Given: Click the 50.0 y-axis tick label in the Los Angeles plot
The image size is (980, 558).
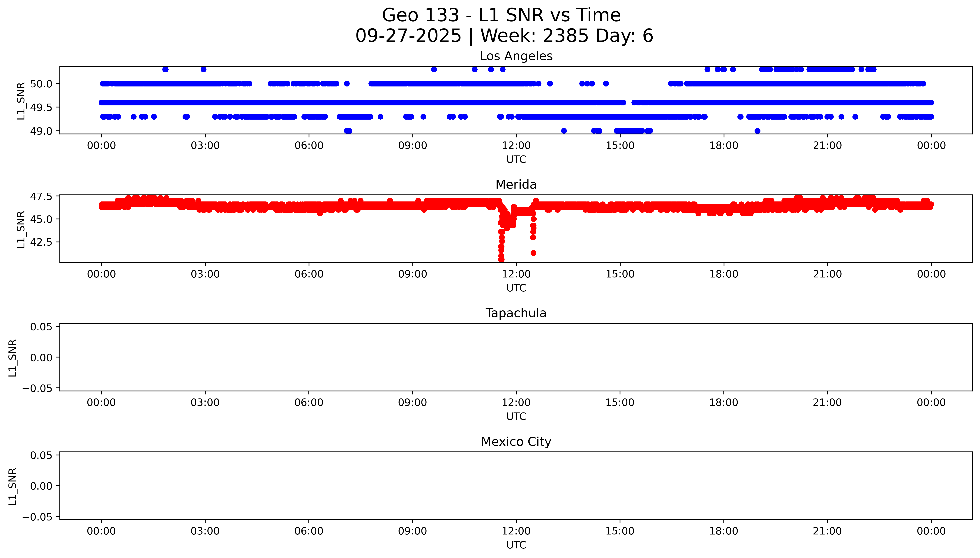Looking at the screenshot, I should (41, 84).
